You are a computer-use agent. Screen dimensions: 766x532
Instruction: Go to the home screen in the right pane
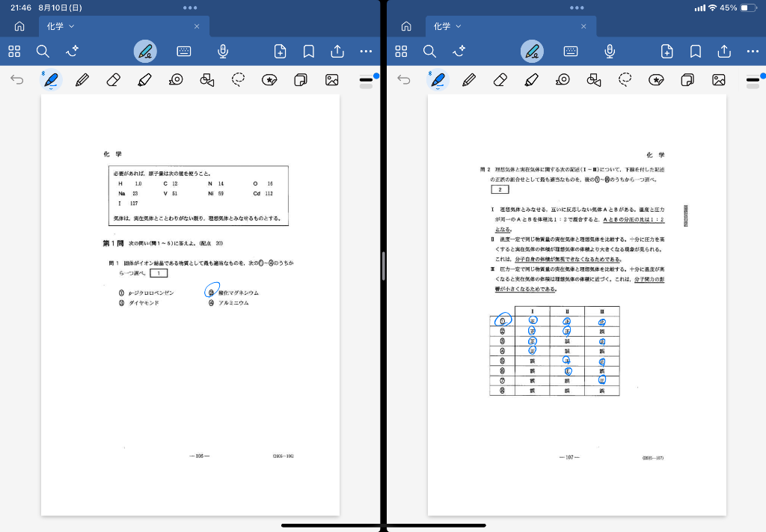click(406, 26)
